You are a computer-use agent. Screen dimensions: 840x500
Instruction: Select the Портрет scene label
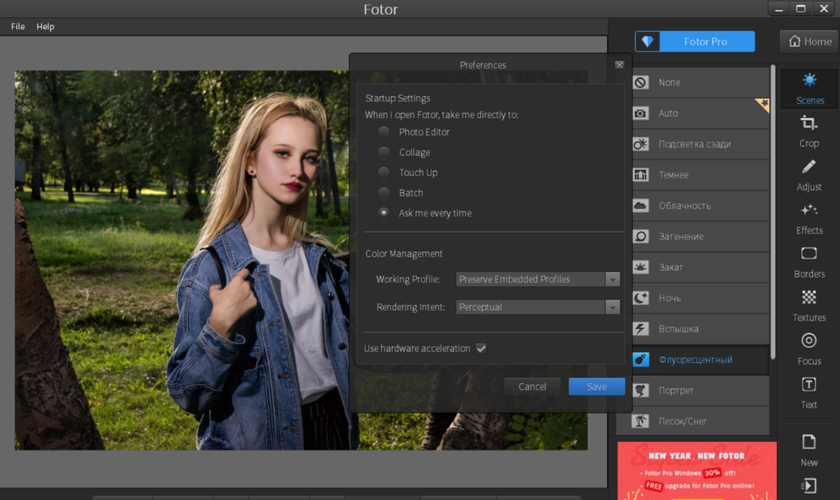point(676,390)
